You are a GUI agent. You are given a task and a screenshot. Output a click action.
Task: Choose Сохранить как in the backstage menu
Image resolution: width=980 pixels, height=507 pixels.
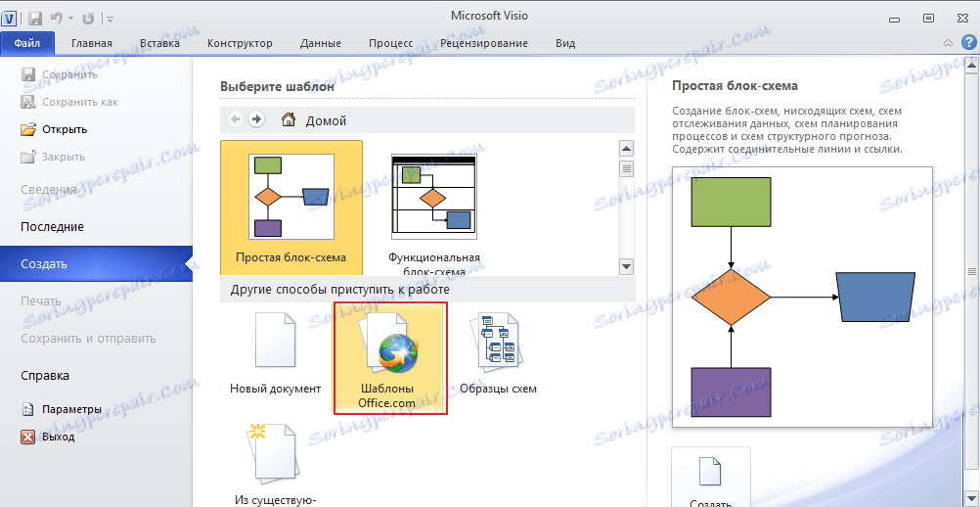click(x=68, y=102)
